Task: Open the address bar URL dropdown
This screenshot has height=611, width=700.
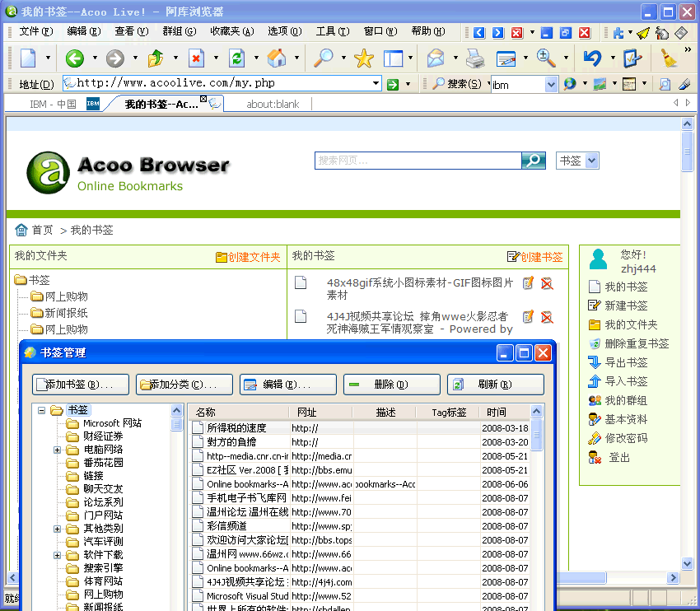Action: coord(376,84)
